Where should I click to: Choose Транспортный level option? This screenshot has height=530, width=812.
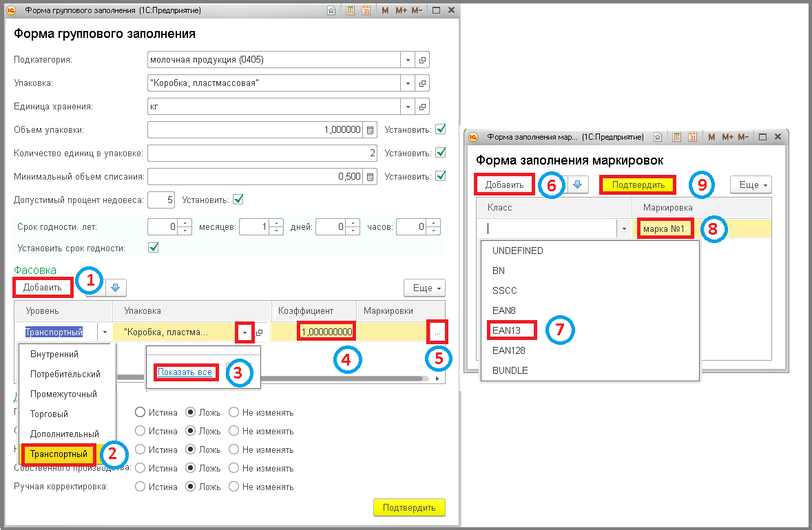point(59,454)
